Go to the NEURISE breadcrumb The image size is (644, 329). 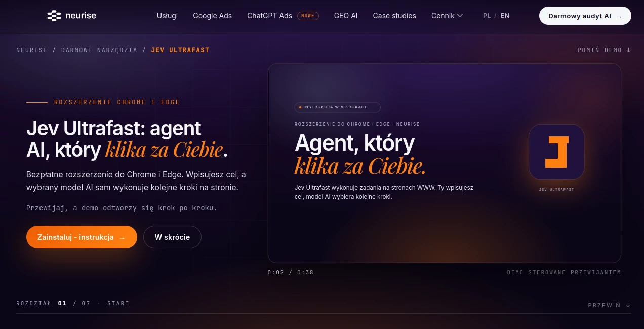31,50
